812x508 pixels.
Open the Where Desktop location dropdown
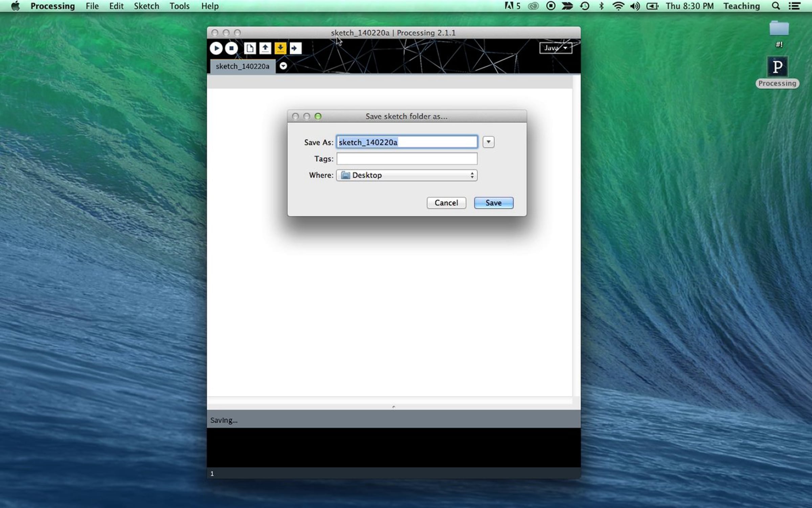[407, 175]
